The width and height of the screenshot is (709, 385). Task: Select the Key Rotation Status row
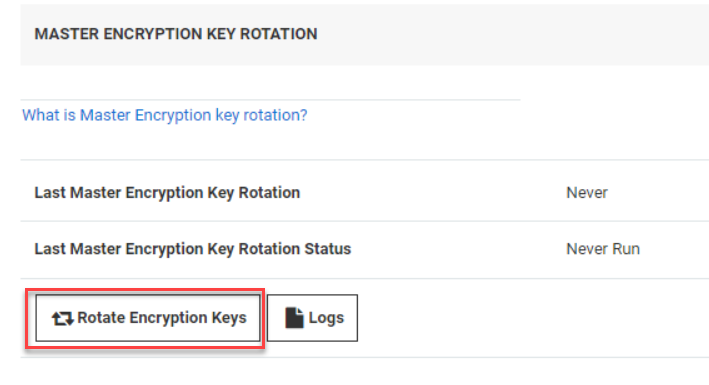pos(364,249)
